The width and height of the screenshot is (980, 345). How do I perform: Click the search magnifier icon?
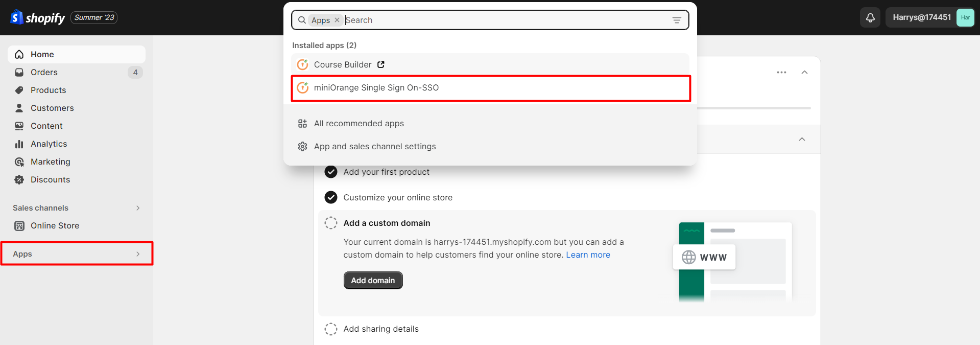(x=302, y=20)
